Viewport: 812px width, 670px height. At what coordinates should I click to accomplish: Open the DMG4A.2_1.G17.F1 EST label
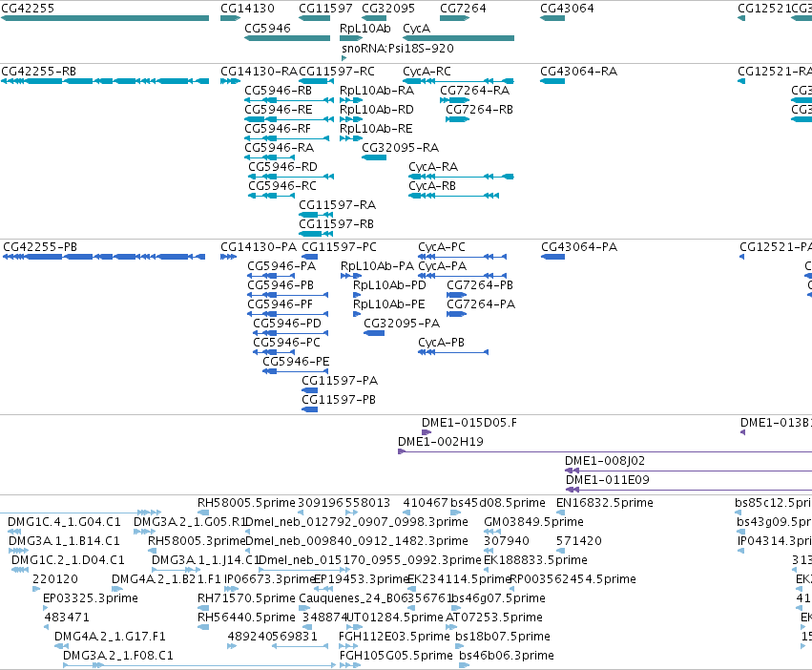pos(111,637)
